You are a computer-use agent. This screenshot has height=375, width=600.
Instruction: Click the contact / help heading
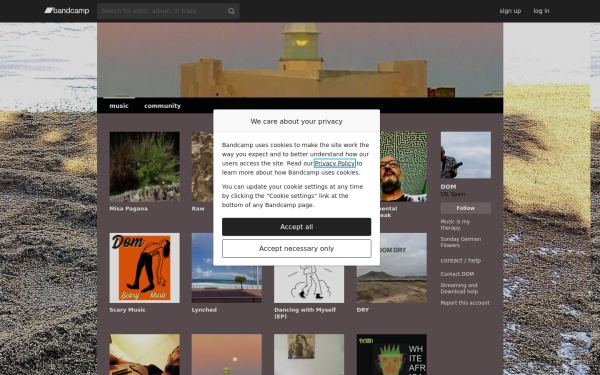[461, 261]
